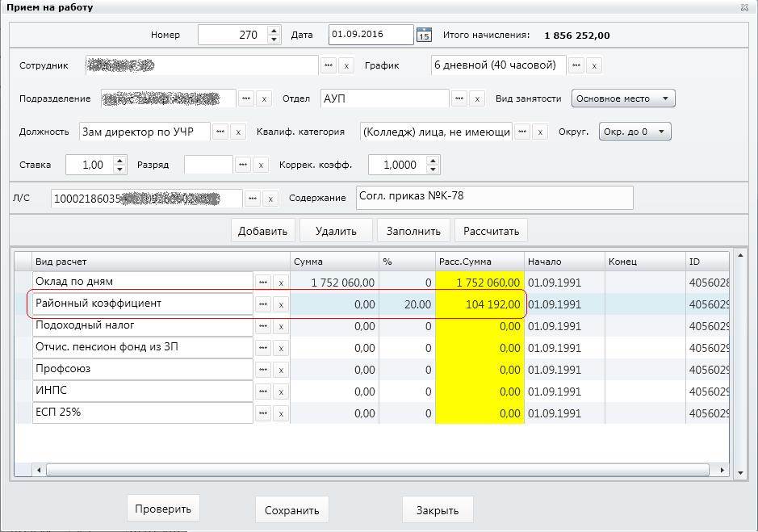Open lookup for Районный коэффициент row

(x=263, y=304)
